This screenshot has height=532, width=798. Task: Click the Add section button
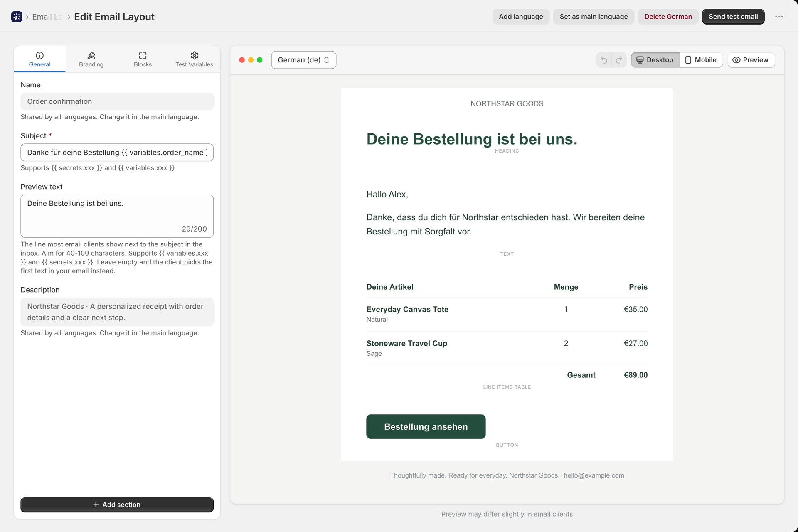pyautogui.click(x=117, y=505)
